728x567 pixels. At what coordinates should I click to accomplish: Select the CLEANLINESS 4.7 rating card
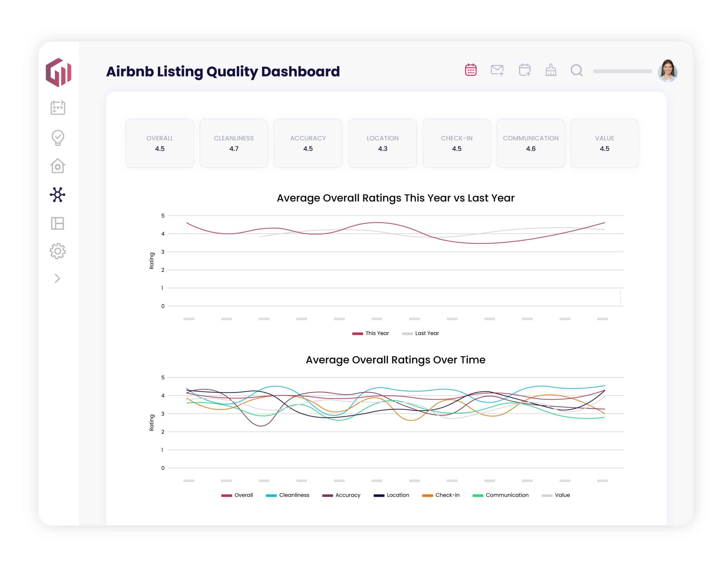234,143
